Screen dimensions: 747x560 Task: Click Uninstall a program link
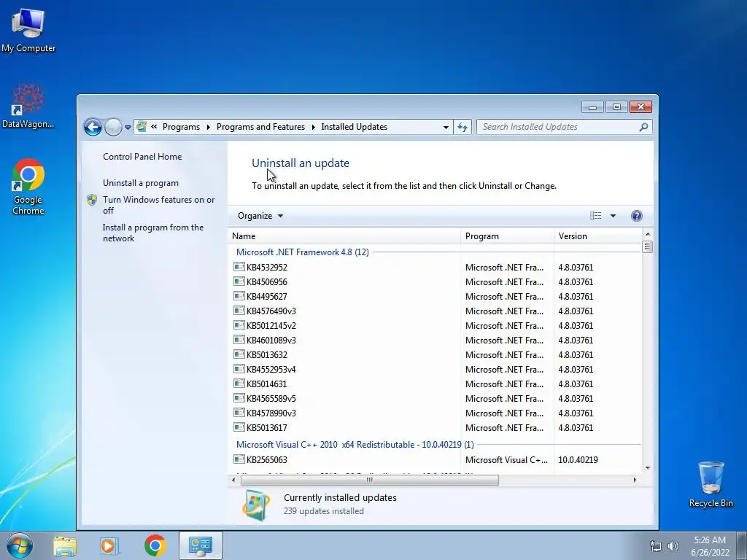click(141, 183)
